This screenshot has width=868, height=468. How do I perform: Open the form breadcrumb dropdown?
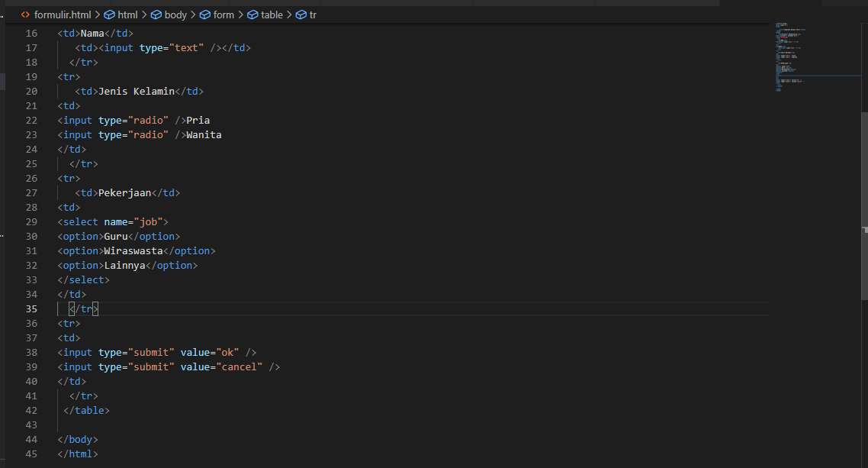point(223,14)
